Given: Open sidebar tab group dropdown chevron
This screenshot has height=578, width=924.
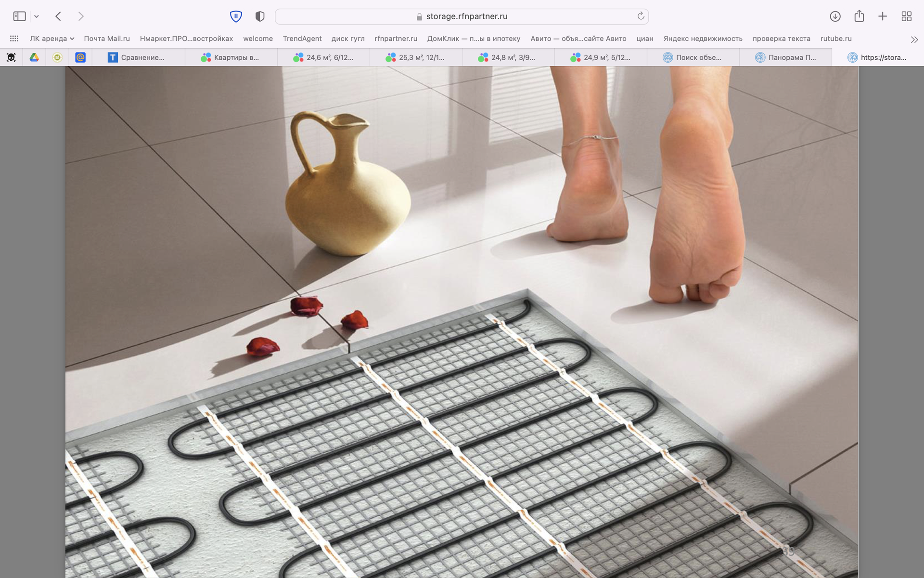Looking at the screenshot, I should [x=37, y=16].
